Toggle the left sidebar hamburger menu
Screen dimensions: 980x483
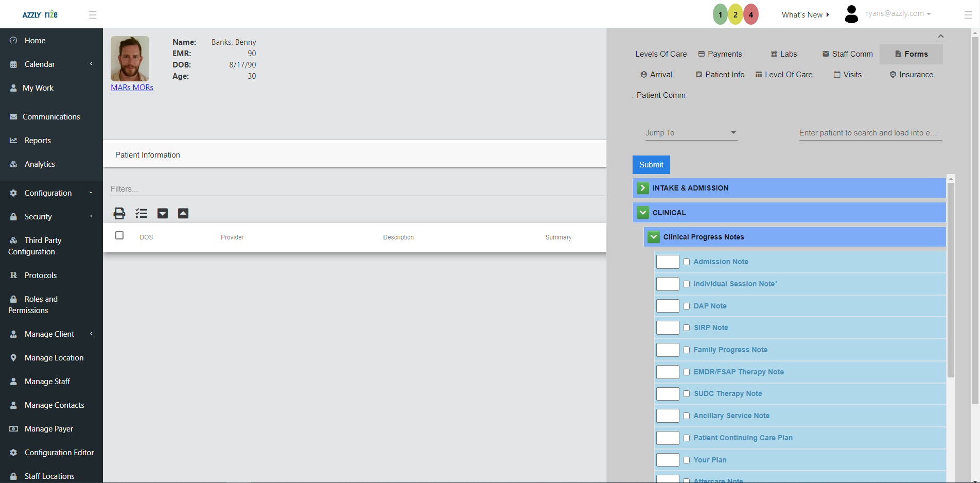[x=93, y=15]
